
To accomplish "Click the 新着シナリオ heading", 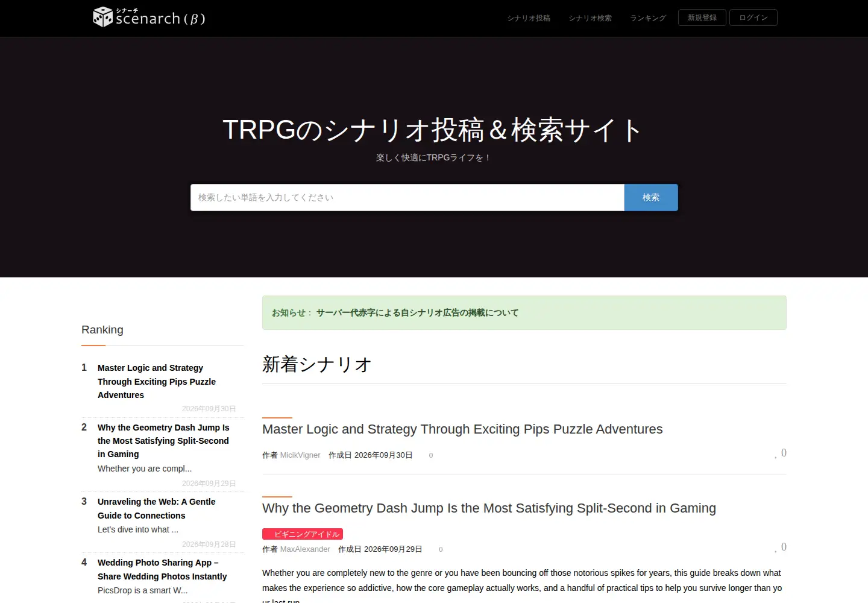I will [x=317, y=364].
